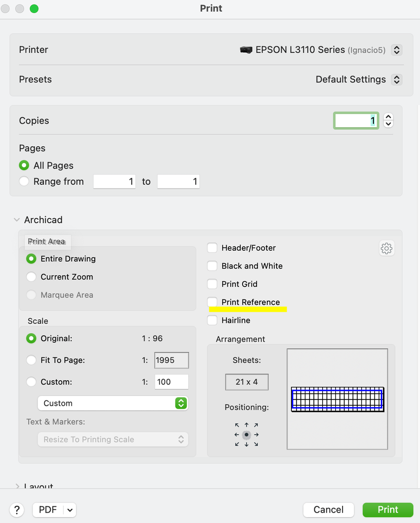Open the Printer selection dropdown
This screenshot has width=420, height=523.
coord(396,50)
